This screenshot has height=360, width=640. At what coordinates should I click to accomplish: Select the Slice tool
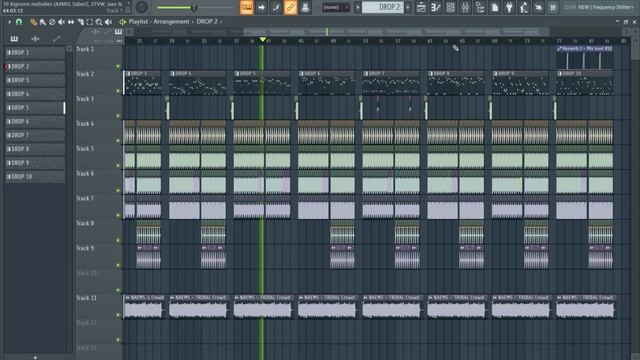pyautogui.click(x=80, y=22)
